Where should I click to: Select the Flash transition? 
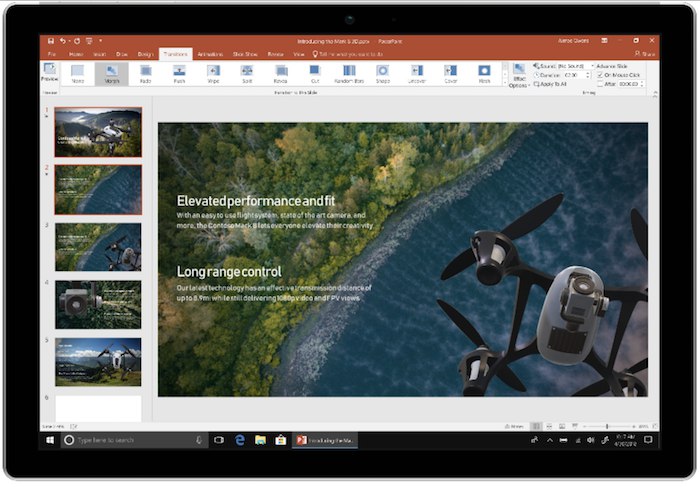point(484,74)
